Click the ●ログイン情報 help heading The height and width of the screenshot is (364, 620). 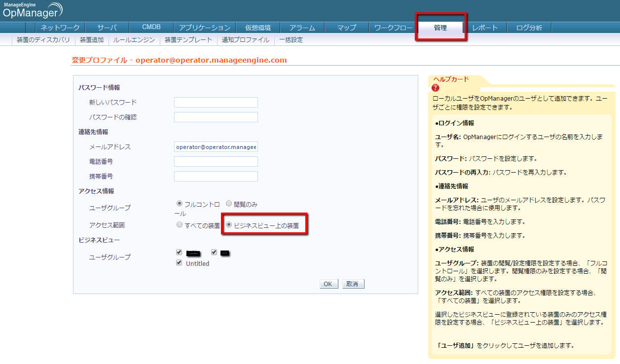click(455, 123)
